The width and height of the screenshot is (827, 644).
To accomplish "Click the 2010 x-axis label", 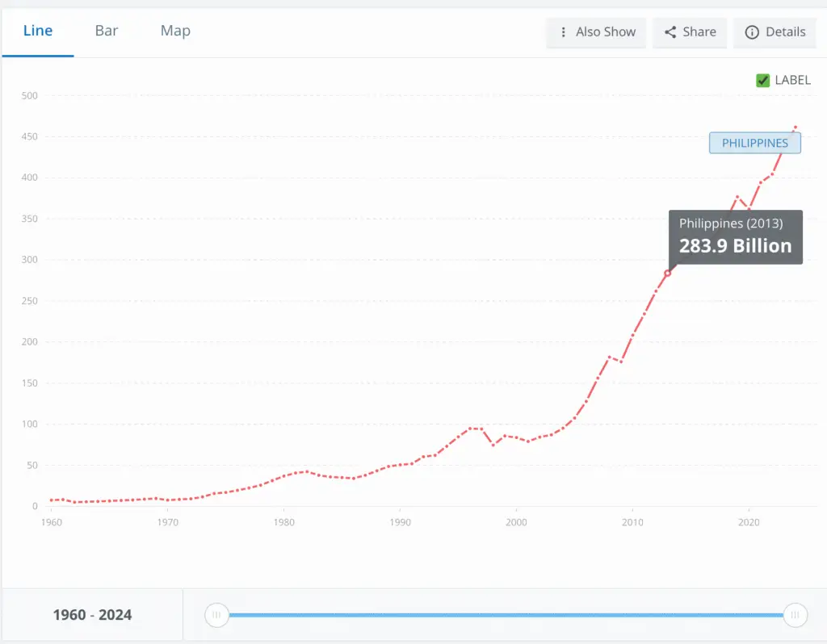I will click(632, 522).
